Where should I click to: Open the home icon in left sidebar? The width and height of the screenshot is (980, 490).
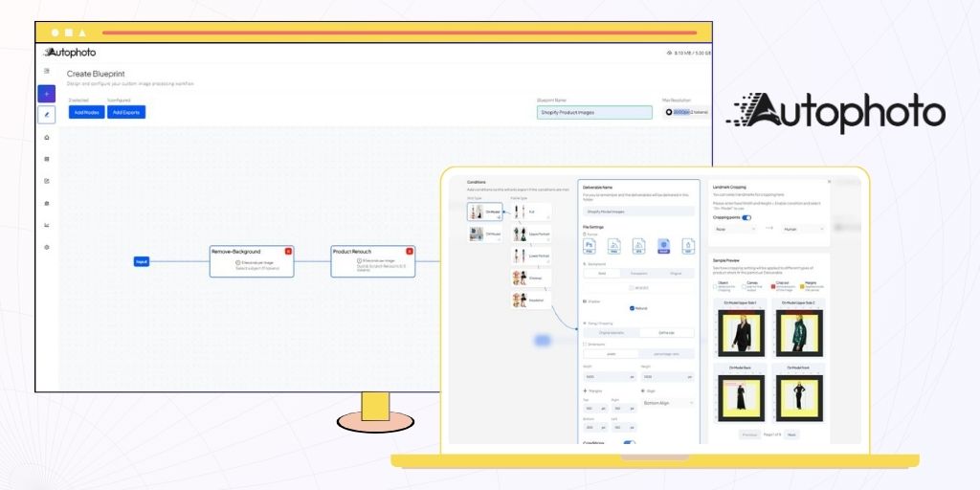[47, 137]
